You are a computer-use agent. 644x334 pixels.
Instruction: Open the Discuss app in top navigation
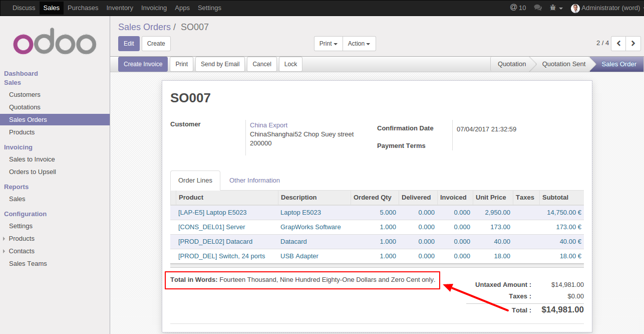coord(24,8)
